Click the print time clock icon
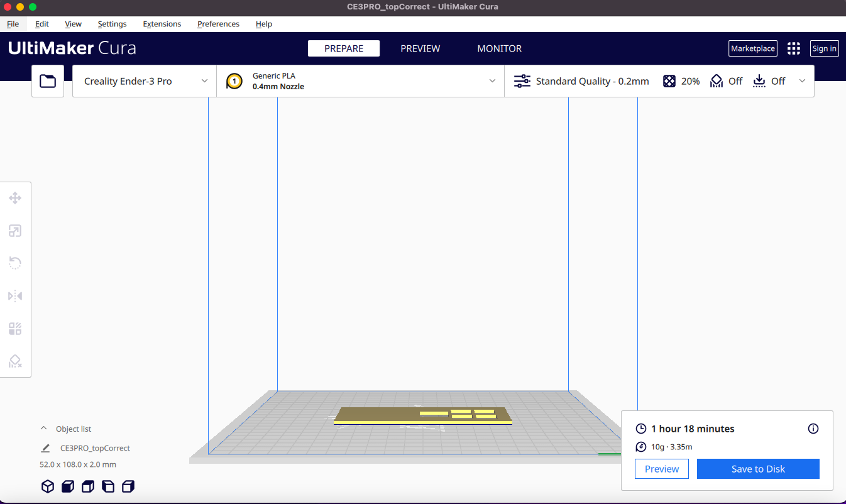846x504 pixels. (641, 429)
